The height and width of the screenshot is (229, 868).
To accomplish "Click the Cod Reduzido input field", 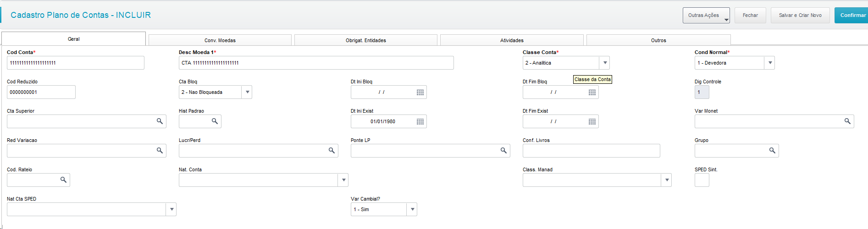I will 41,92.
